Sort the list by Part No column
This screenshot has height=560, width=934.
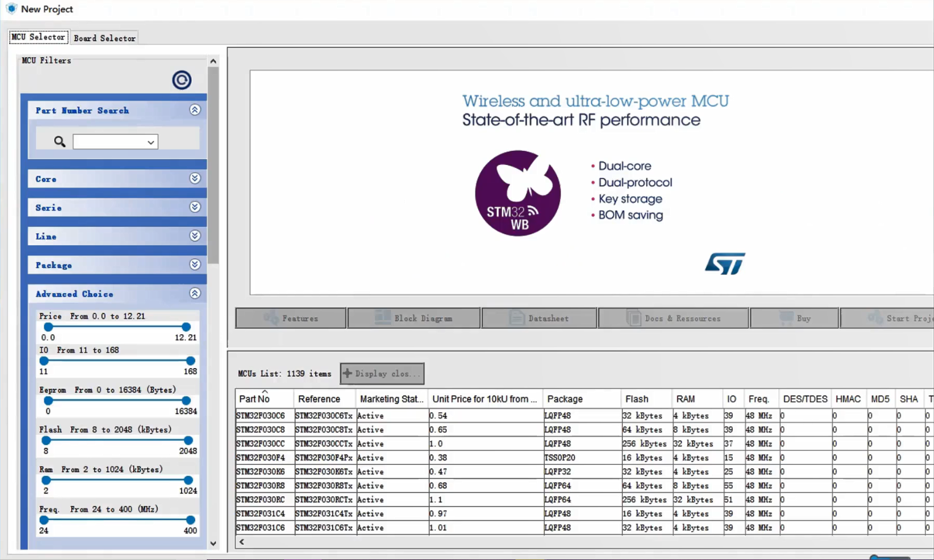tap(264, 399)
